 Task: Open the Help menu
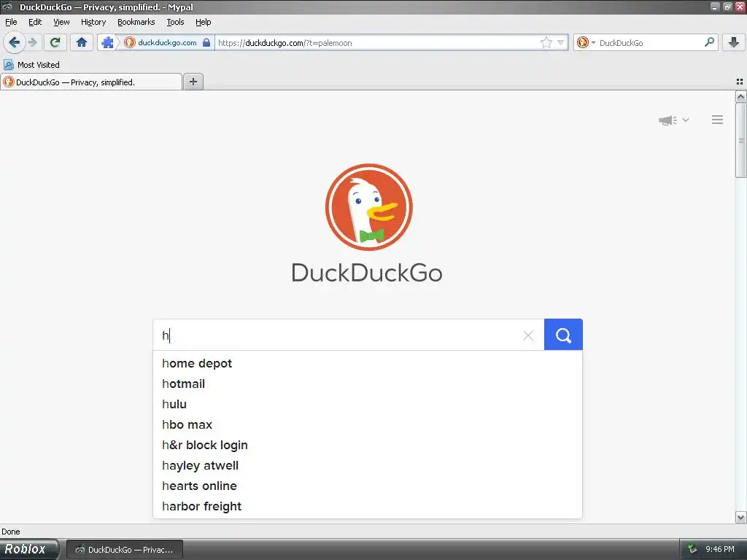tap(203, 22)
